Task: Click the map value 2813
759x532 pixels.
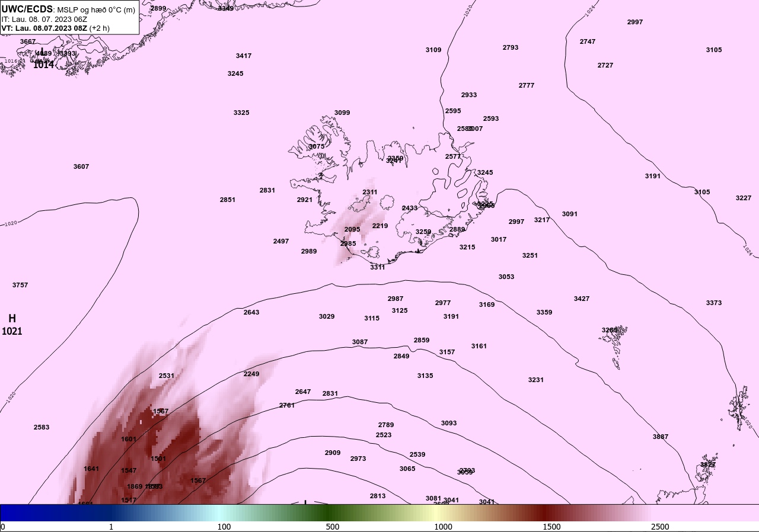Action: [x=378, y=496]
